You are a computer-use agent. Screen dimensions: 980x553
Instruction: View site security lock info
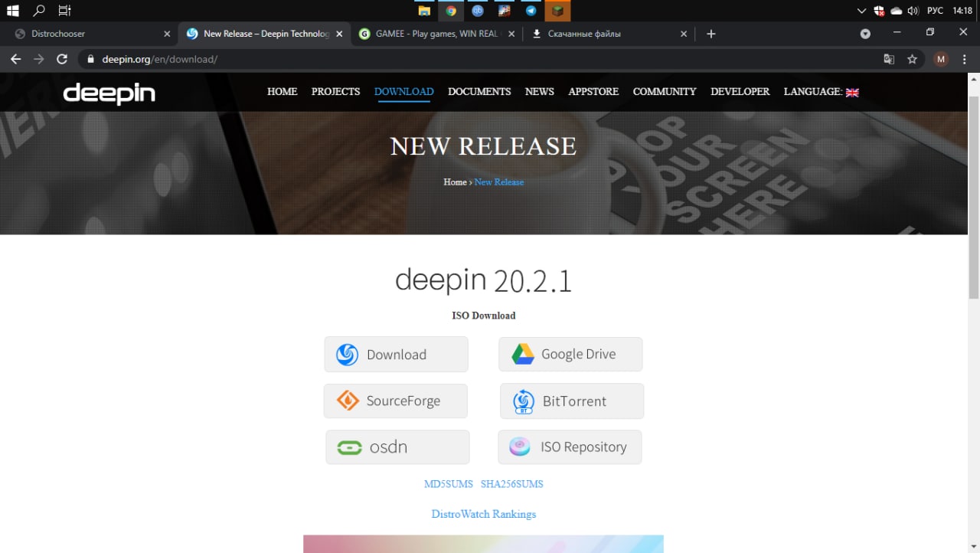(x=90, y=59)
